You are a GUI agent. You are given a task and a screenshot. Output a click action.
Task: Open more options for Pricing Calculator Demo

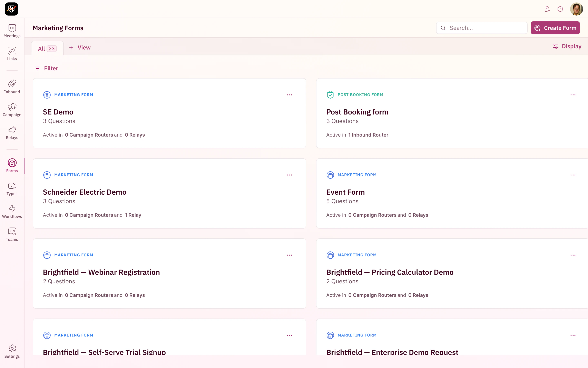click(573, 255)
